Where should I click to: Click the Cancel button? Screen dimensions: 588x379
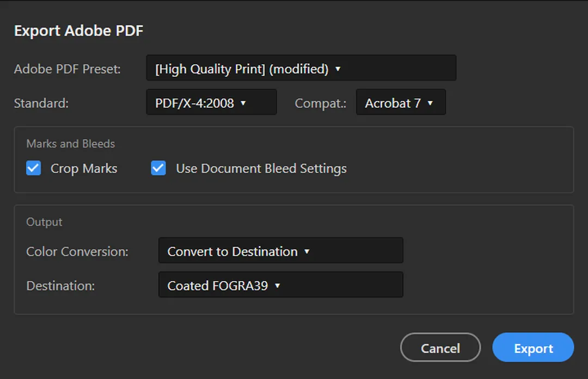[440, 347]
